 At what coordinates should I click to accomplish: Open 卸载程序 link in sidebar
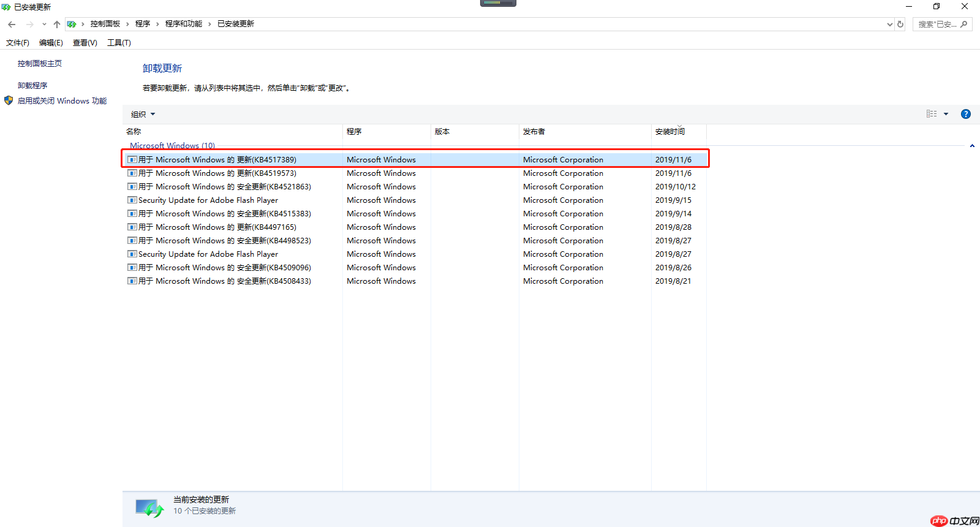pyautogui.click(x=32, y=86)
